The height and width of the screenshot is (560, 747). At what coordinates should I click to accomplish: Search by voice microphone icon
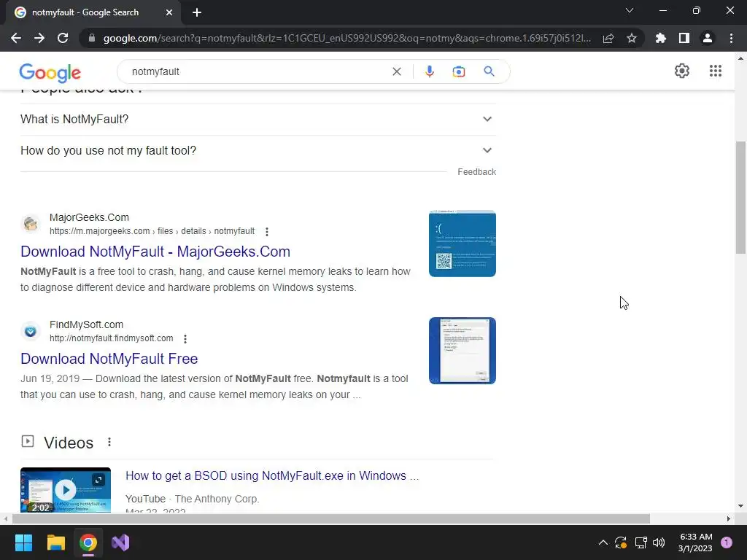429,71
